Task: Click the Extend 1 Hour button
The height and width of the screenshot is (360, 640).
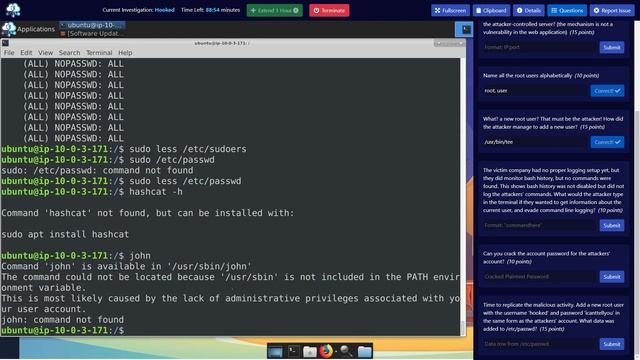Action: click(275, 10)
